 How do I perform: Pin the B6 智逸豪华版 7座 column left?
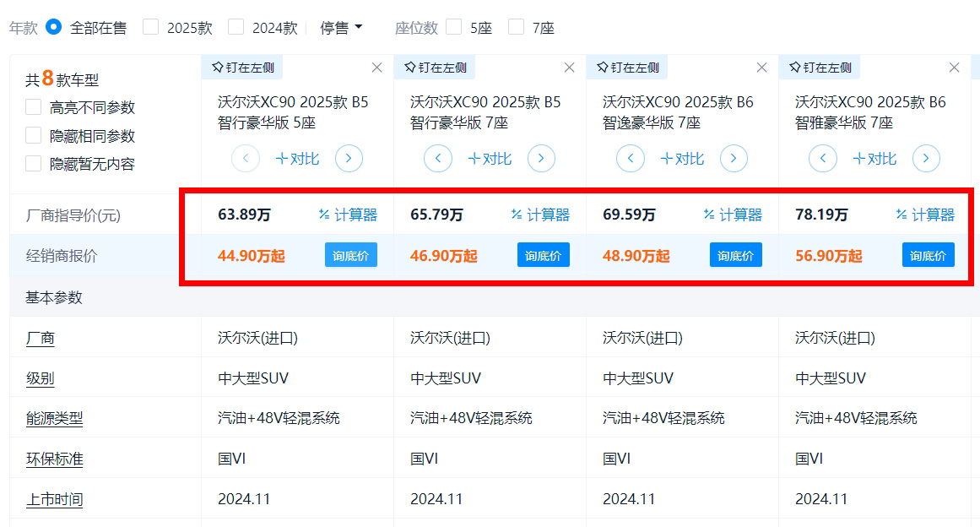tap(627, 68)
